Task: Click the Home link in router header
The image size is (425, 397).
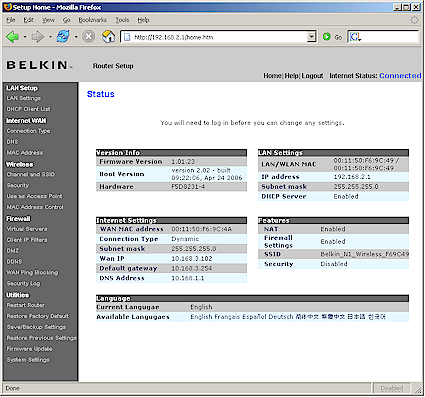Action: coord(272,76)
